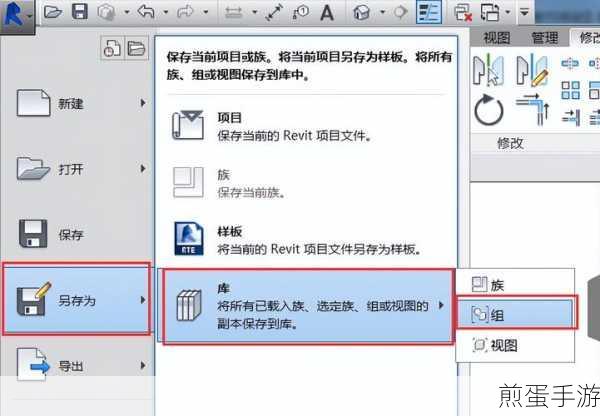Expand the Measure tool dropdown arrow
Image resolution: width=600 pixels, height=416 pixels.
(254, 13)
